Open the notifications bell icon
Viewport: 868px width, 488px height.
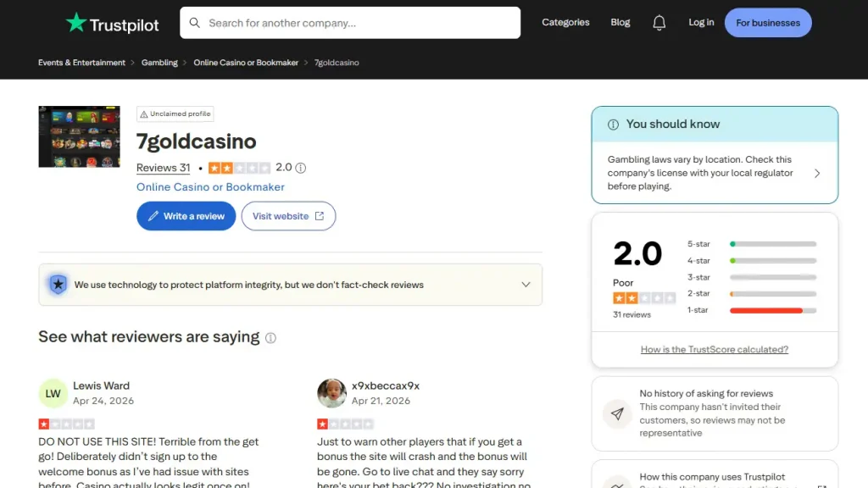pos(659,23)
